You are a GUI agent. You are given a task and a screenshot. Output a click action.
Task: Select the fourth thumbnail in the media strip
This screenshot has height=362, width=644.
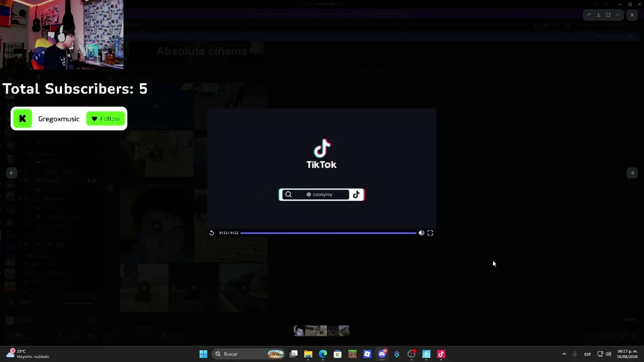coord(333,330)
